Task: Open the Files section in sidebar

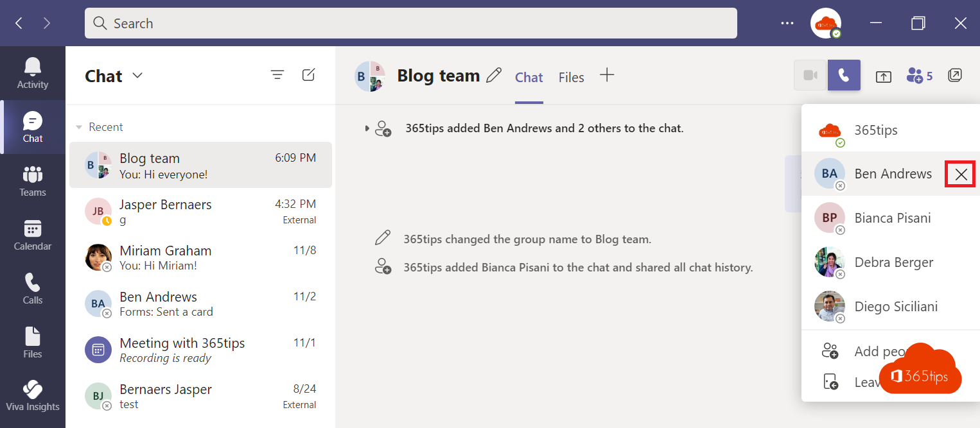Action: (32, 342)
